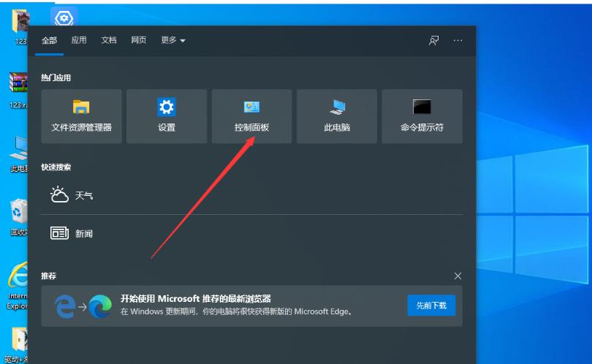Switch to the 文档 tab

tap(109, 40)
